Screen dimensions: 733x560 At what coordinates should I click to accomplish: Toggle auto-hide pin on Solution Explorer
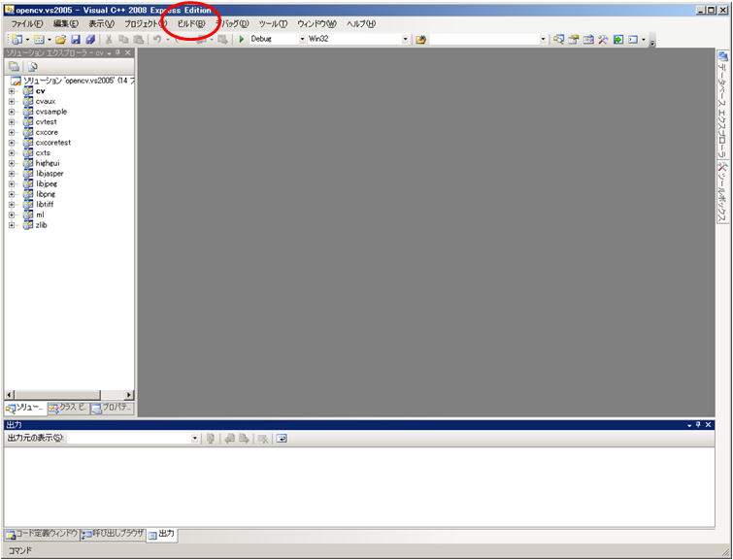point(118,52)
